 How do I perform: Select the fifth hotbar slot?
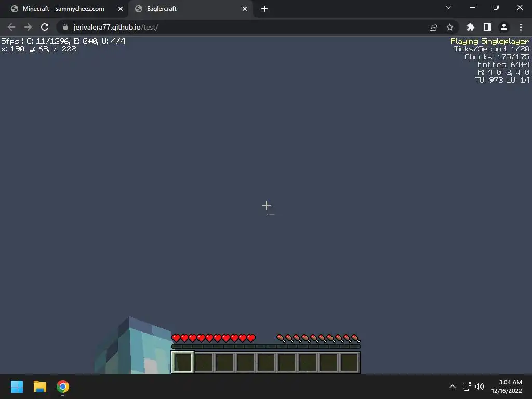[266, 362]
